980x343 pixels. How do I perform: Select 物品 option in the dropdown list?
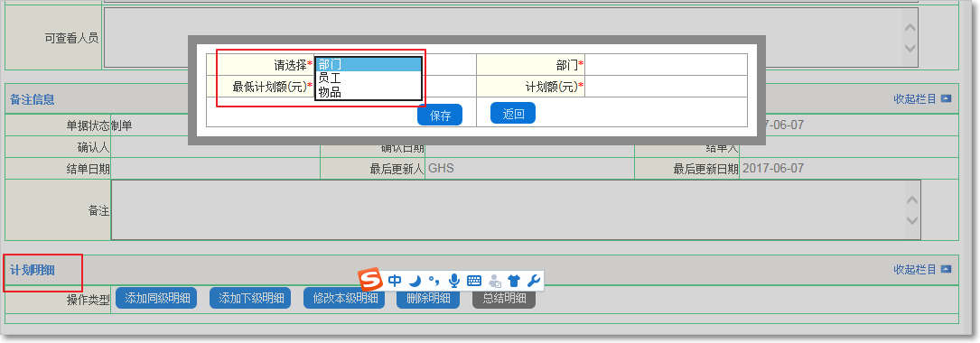pyautogui.click(x=369, y=92)
